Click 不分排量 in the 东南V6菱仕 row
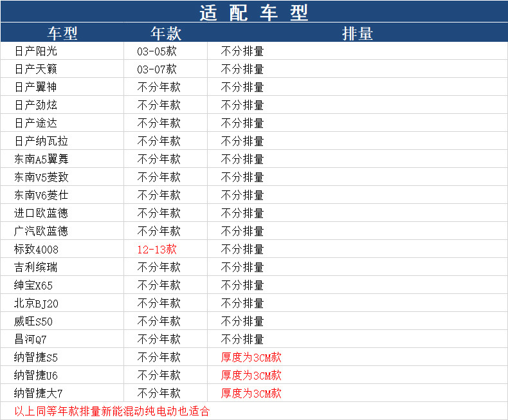This screenshot has width=508, height=420. (x=242, y=195)
